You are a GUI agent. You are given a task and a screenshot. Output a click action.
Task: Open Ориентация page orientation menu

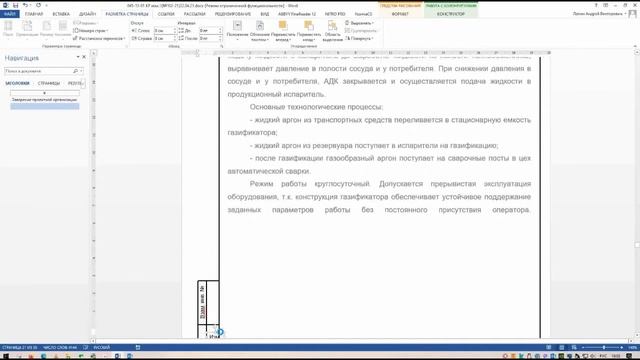(x=27, y=29)
